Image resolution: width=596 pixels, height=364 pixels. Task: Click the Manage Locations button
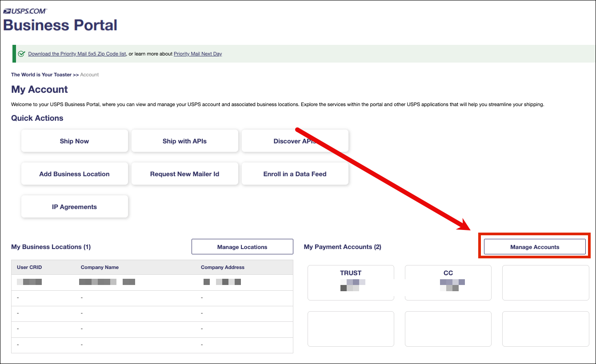(242, 247)
